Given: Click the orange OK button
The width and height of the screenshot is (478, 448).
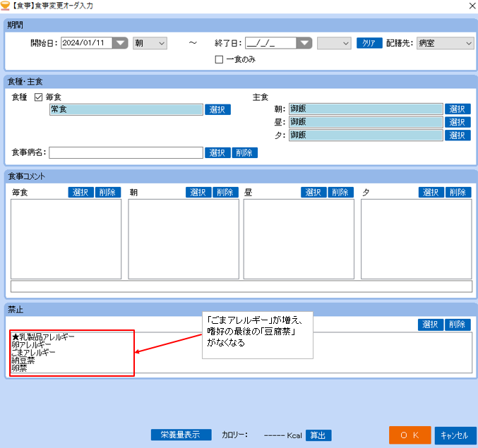Looking at the screenshot, I should coord(410,435).
